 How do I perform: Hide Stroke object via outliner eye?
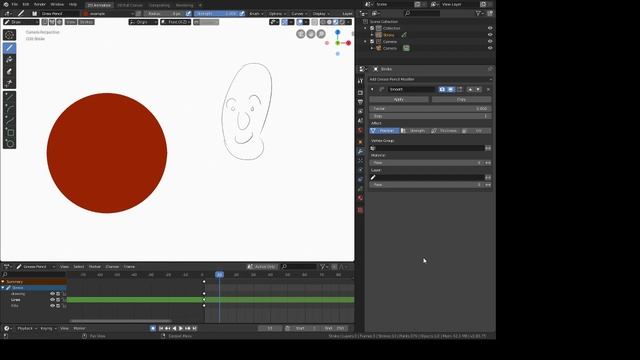pos(490,35)
